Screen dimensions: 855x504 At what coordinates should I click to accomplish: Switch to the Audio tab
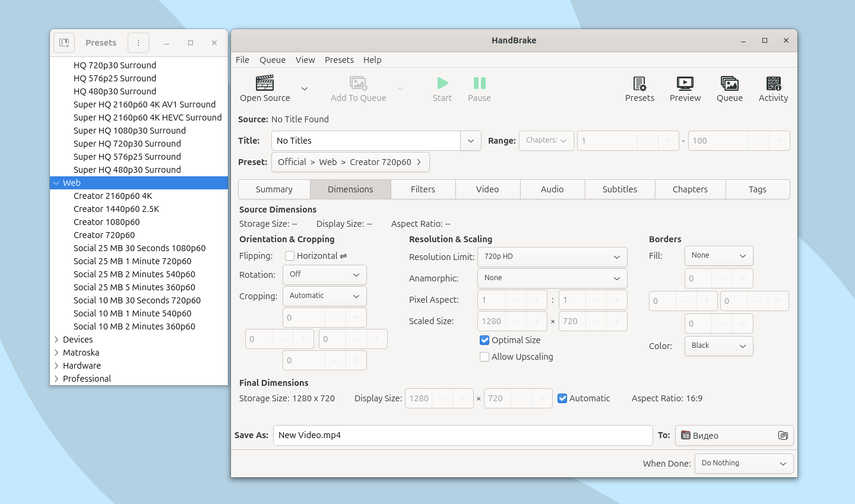coord(552,189)
